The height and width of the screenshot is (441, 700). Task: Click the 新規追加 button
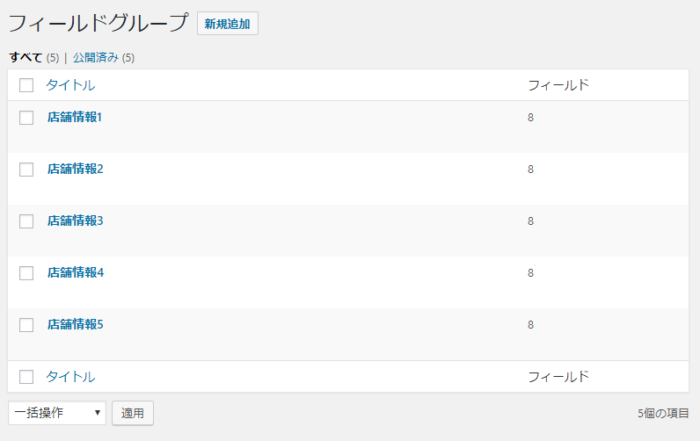point(227,23)
